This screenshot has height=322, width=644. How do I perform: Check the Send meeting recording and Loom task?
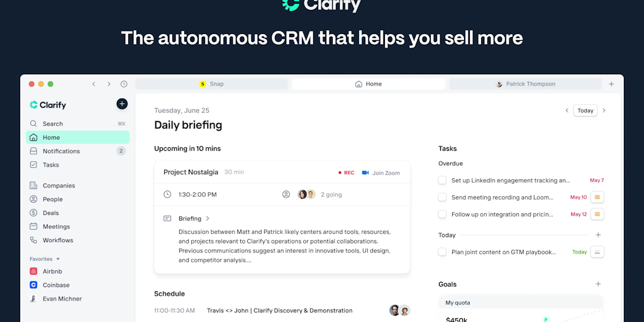coord(442,197)
